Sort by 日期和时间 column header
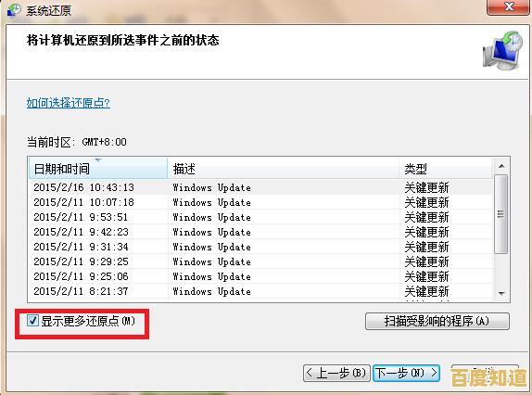The height and width of the screenshot is (395, 532). coord(98,168)
